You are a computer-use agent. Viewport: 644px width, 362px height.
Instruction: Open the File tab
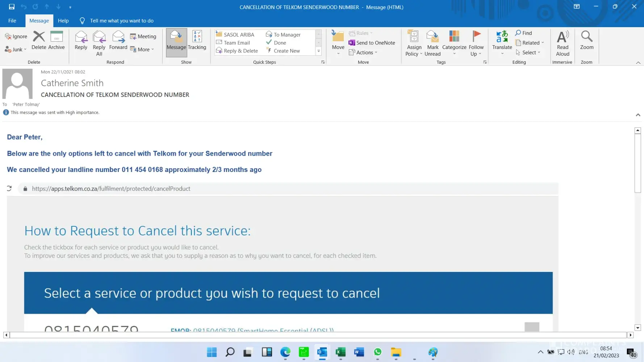tap(12, 21)
